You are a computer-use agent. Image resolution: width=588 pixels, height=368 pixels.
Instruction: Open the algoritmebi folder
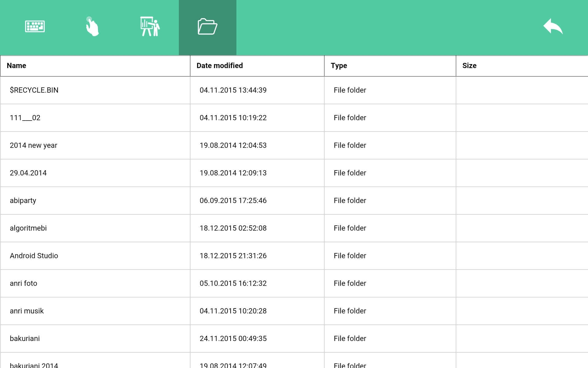point(28,228)
